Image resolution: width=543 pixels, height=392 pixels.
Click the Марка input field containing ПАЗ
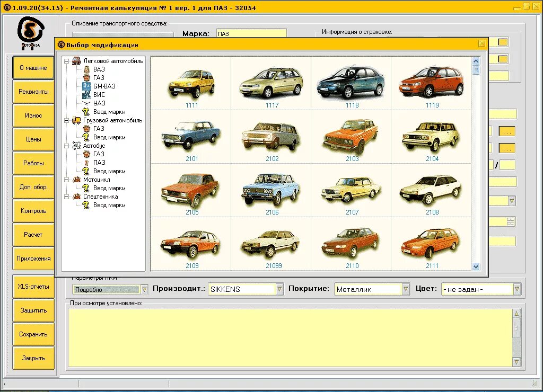(251, 33)
